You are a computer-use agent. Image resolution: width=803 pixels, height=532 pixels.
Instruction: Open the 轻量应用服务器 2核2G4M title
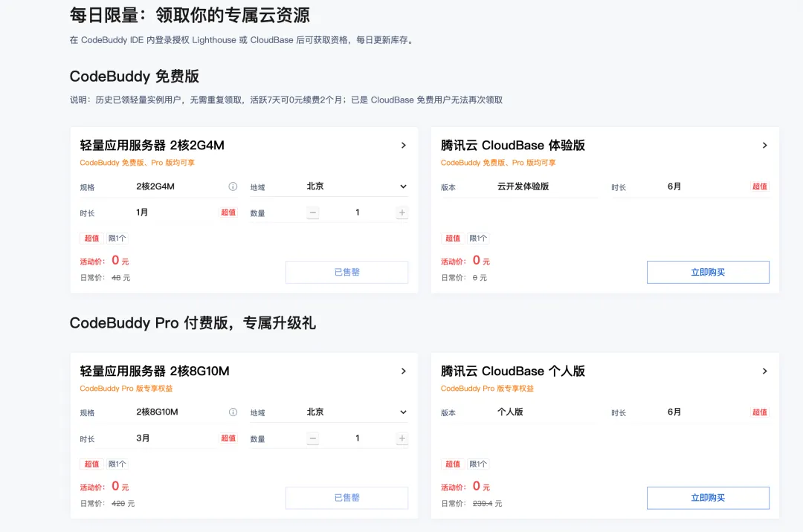pyautogui.click(x=152, y=146)
